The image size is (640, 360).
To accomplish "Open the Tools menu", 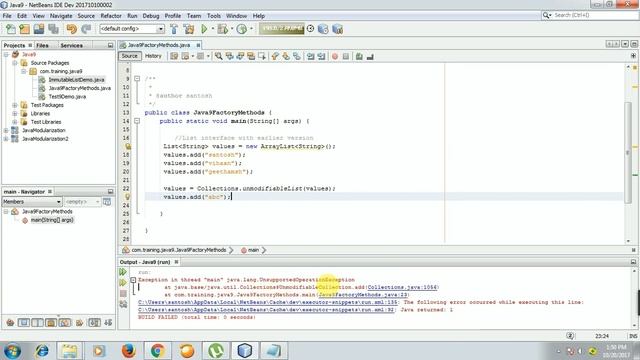I will click(x=213, y=16).
